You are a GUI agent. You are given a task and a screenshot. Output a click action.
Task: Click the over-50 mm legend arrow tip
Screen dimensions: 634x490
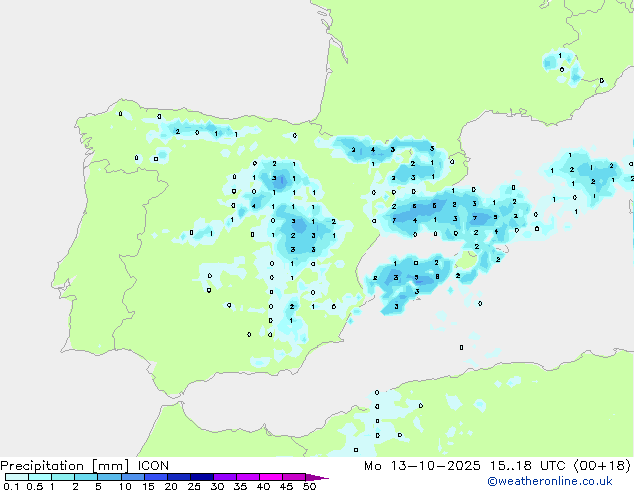tap(317, 477)
